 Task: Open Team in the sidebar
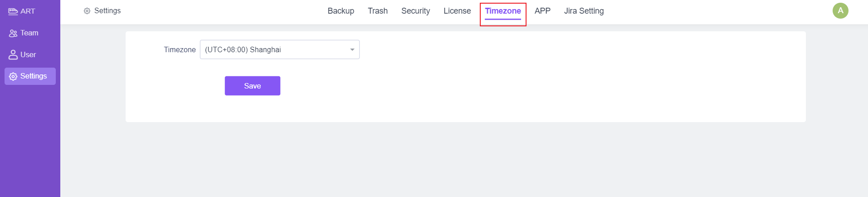point(30,33)
